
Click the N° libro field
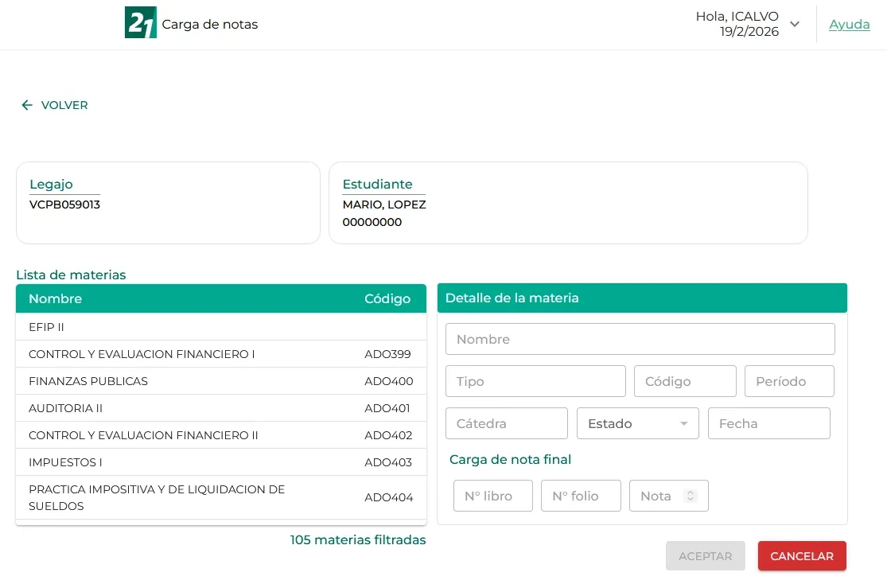492,495
